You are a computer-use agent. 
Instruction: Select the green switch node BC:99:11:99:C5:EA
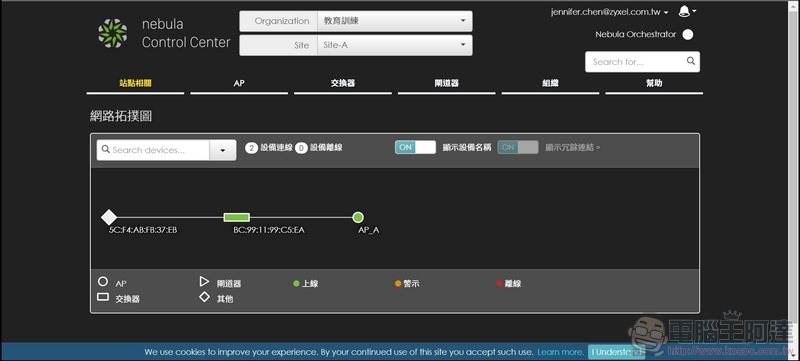coord(237,217)
